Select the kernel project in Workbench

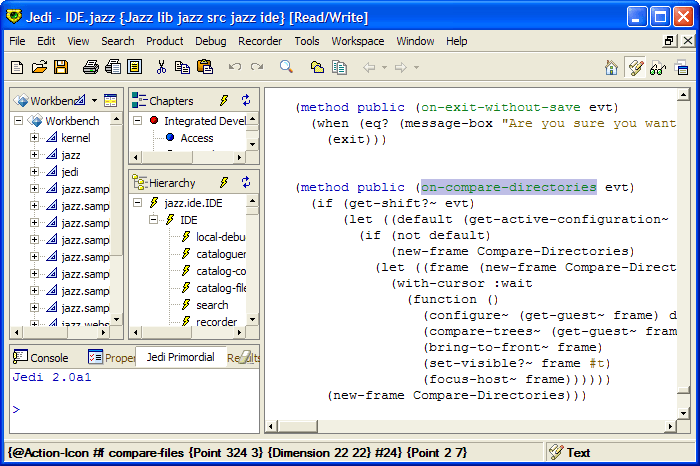[x=75, y=138]
